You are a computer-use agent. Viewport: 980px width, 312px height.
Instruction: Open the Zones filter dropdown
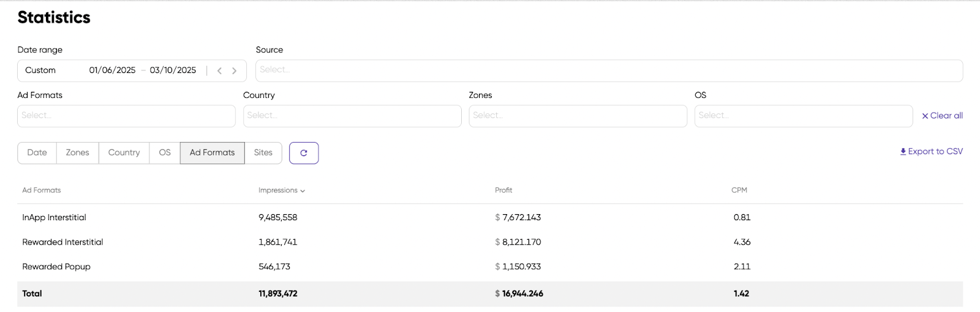[578, 116]
